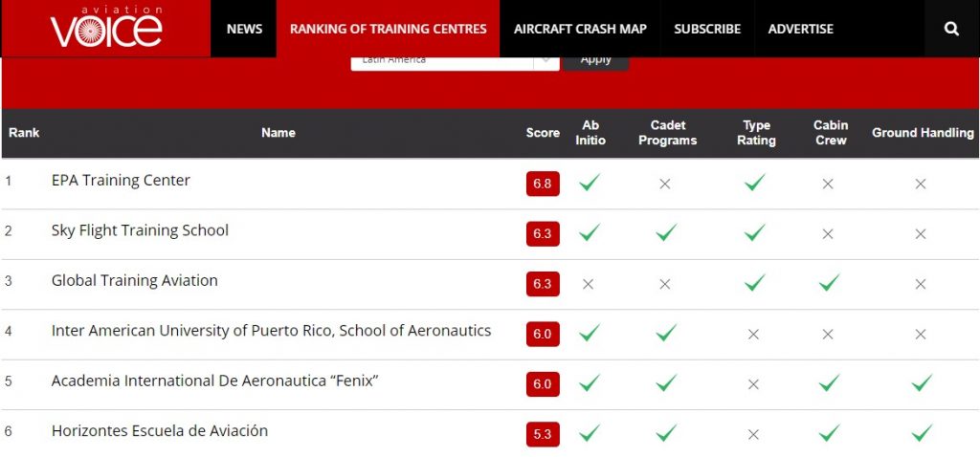
Task: Click Academia Fenix Ground Handling checkmark
Action: click(x=922, y=382)
